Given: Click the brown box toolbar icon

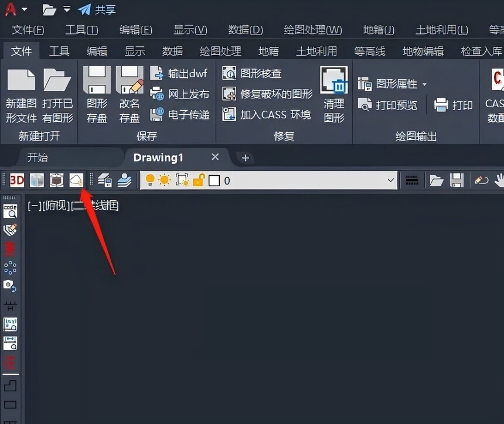Looking at the screenshot, I should (x=57, y=180).
